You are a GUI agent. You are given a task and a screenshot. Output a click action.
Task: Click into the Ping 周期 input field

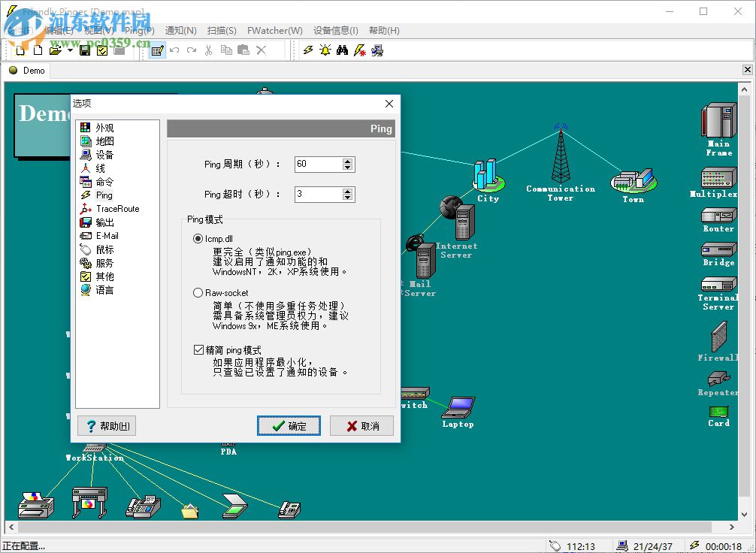coord(318,164)
